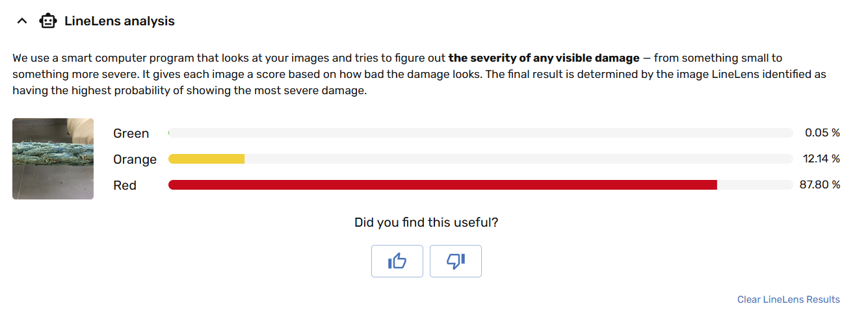Click the robot icon beside LineLens analysis
This screenshot has height=330, width=868.
(47, 21)
